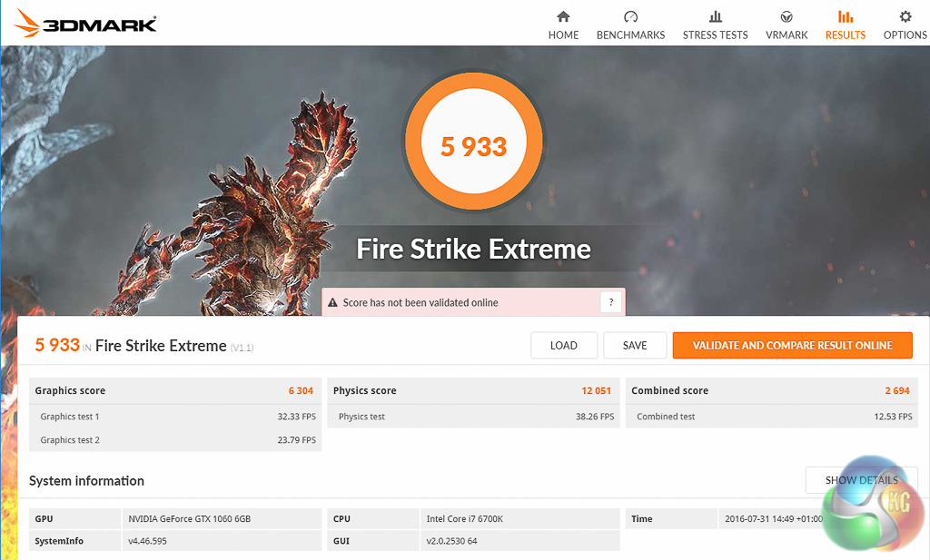Screen dimensions: 930x560
Task: Click the Graphics score heading
Action: click(70, 390)
